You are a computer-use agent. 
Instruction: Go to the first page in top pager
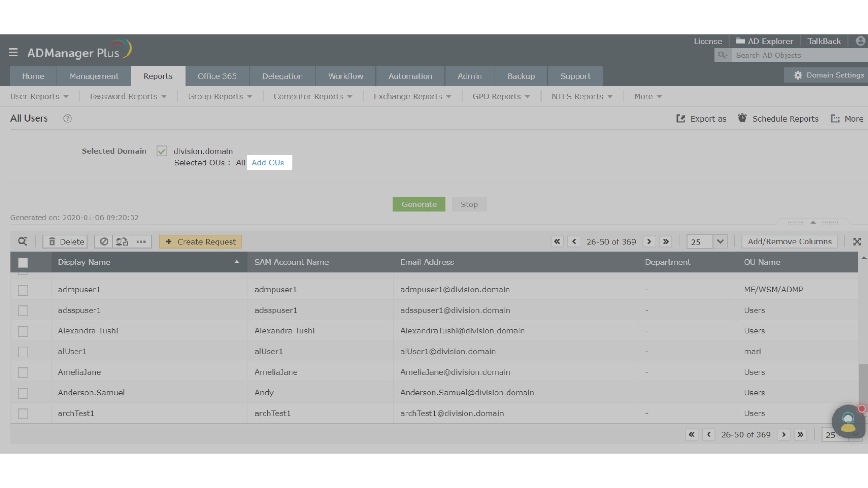pos(557,242)
